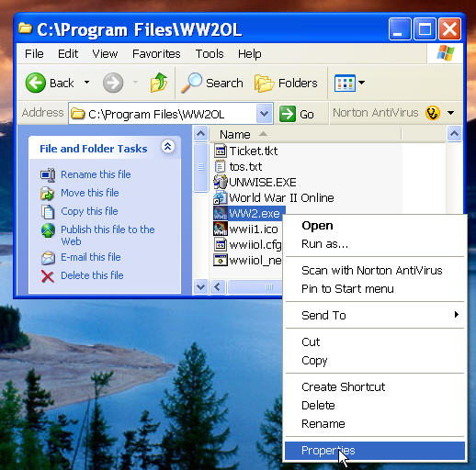Click the E-mail this file link

91,257
